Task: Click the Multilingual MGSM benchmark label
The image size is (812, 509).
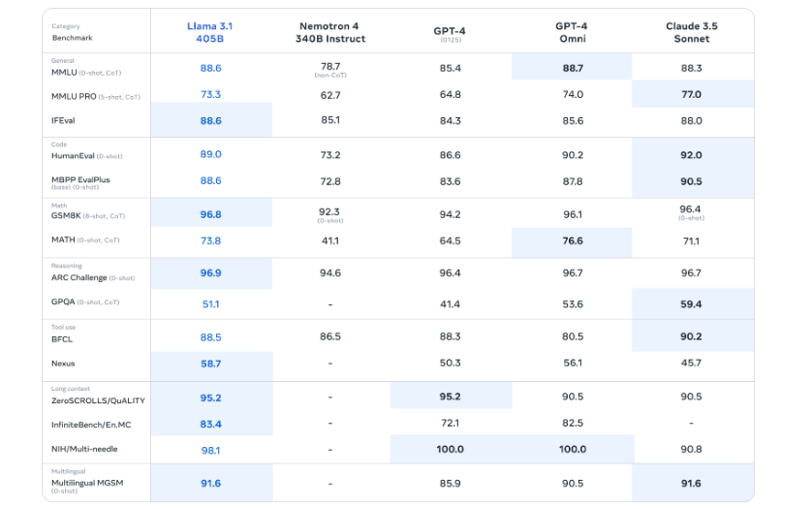Action: tap(87, 482)
